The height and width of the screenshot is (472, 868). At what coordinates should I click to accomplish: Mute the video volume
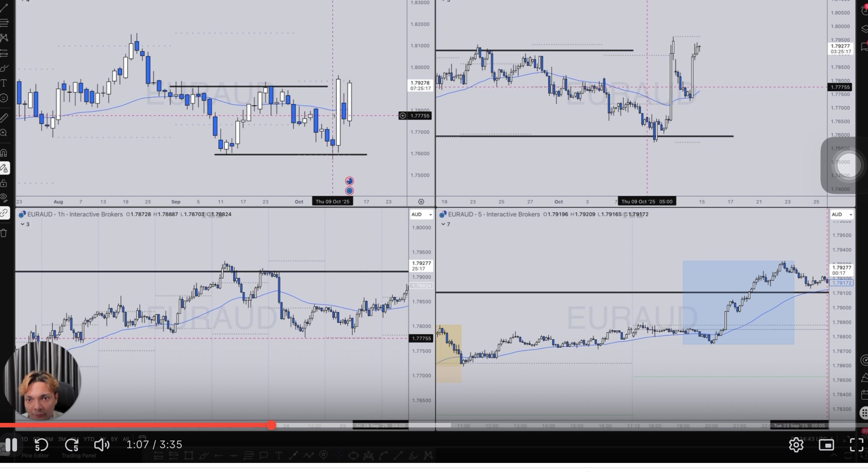(x=101, y=445)
